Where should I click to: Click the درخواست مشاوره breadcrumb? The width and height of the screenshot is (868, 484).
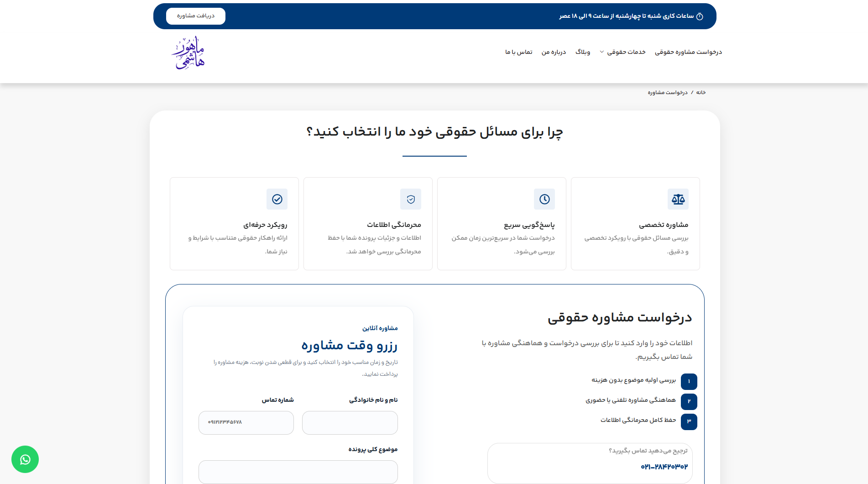click(668, 92)
